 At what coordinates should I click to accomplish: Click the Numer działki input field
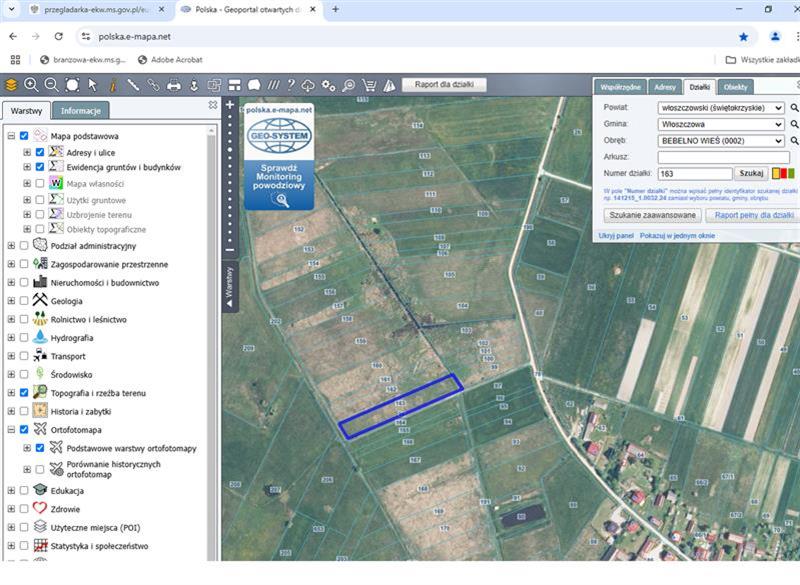[x=694, y=174]
